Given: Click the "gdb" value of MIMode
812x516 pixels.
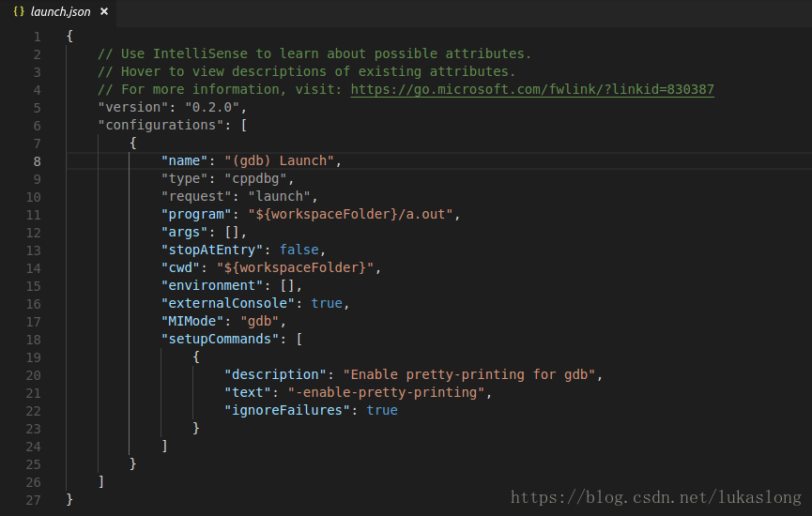Looking at the screenshot, I should (260, 322).
